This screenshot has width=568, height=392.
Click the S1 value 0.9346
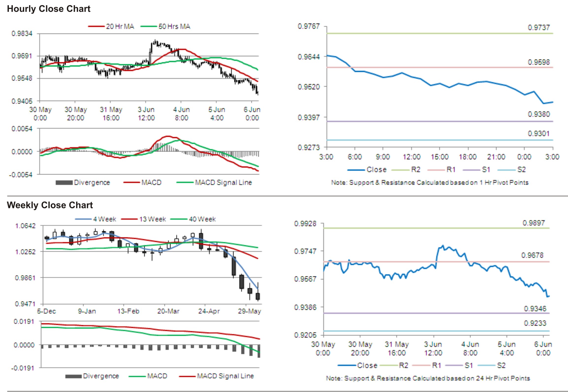pos(535,309)
